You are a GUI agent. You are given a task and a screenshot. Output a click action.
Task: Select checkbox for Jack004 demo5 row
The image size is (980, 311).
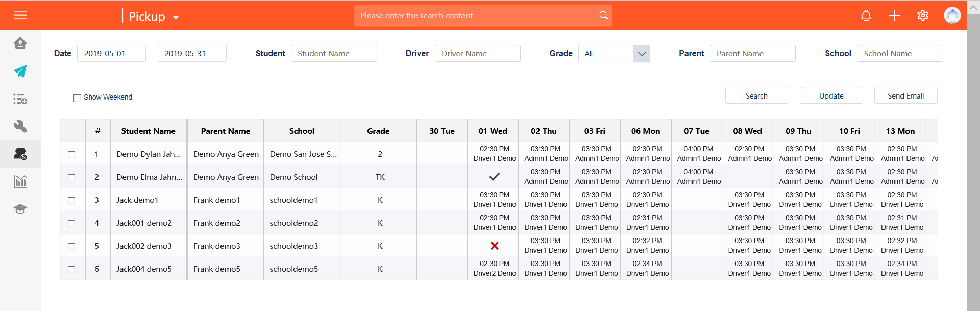(71, 270)
